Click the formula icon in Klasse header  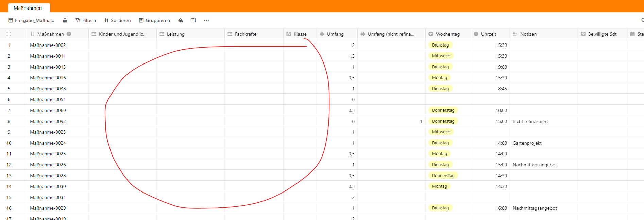coord(289,34)
